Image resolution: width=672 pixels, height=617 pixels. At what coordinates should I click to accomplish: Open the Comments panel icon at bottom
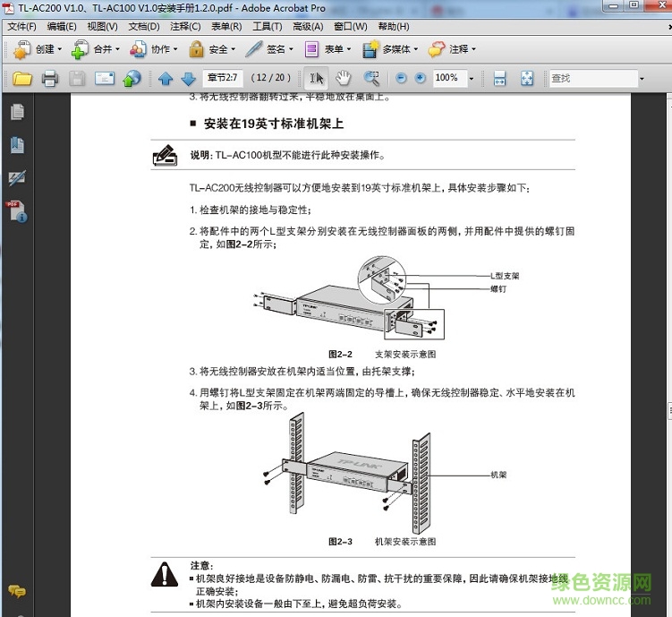coord(17,592)
